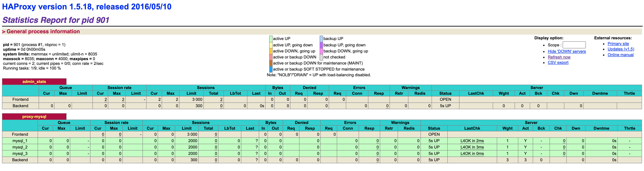Click the Statistics Report for pid 901 title
Screen dimensions: 644x171
tap(56, 20)
